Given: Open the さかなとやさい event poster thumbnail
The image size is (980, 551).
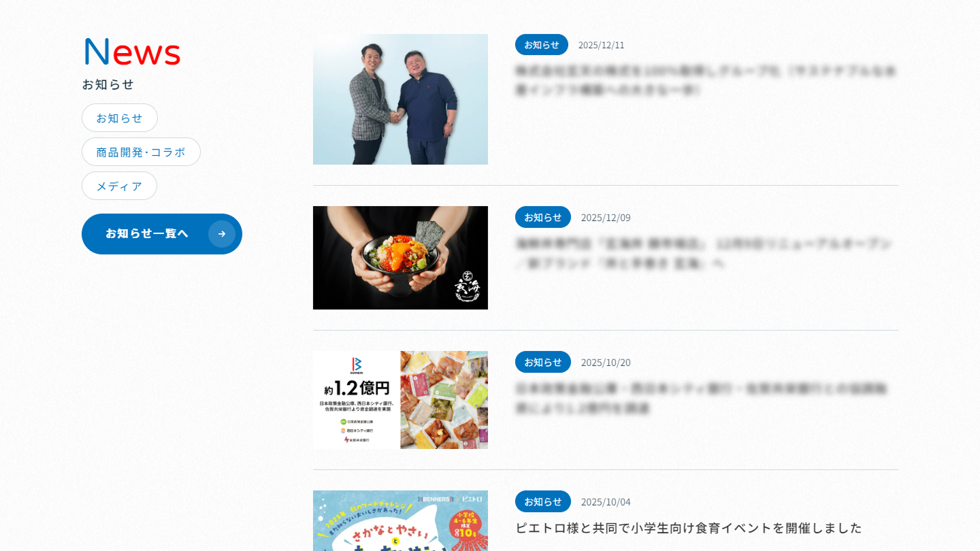Looking at the screenshot, I should (400, 520).
